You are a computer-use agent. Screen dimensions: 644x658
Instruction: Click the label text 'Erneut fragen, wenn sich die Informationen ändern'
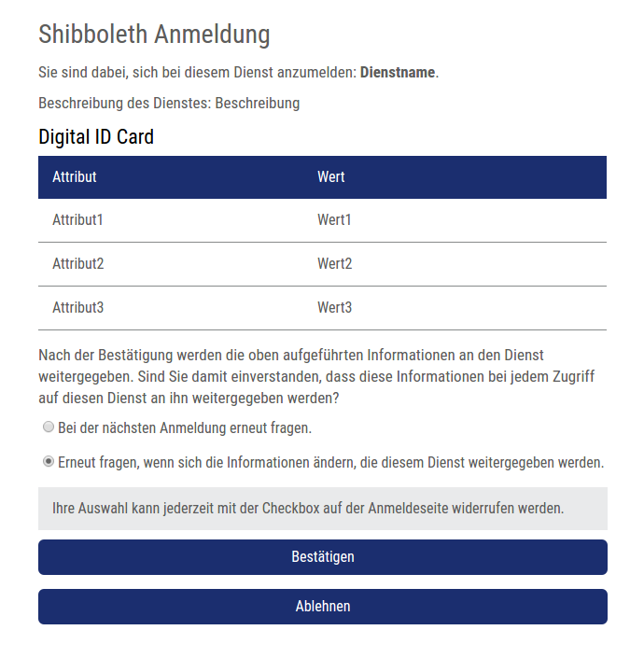(x=331, y=462)
